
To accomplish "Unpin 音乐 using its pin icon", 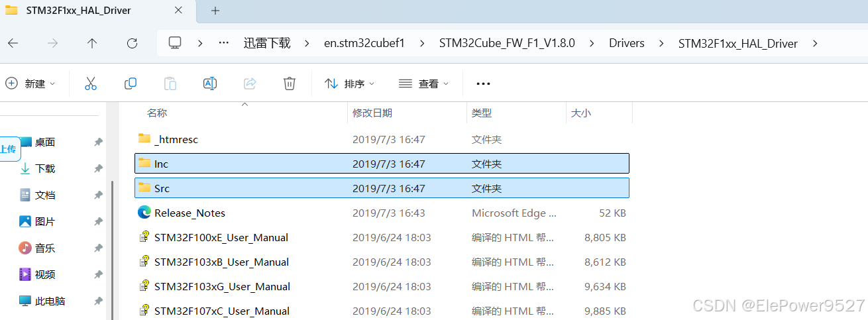I will pyautogui.click(x=98, y=248).
